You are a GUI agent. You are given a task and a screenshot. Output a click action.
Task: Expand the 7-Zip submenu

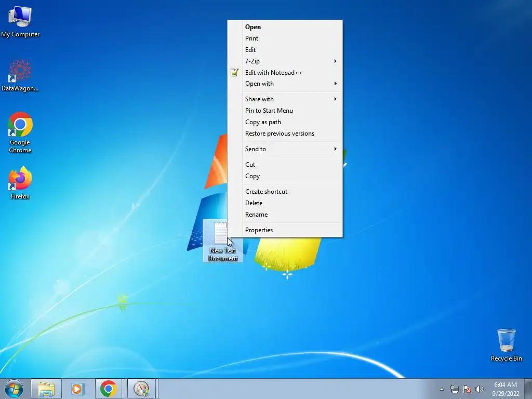point(285,61)
